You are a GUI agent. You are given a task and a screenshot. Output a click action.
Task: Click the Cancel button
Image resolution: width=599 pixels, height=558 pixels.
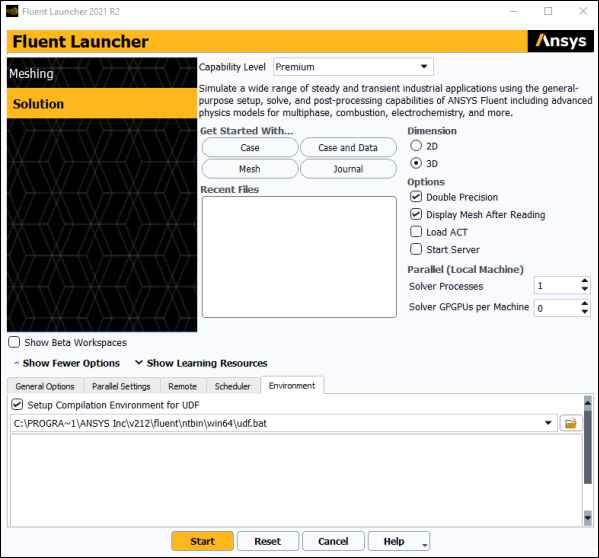point(333,541)
